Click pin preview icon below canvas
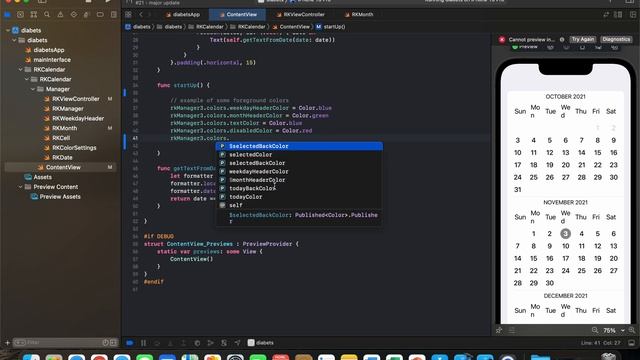Image resolution: width=640 pixels, height=360 pixels. point(499,330)
